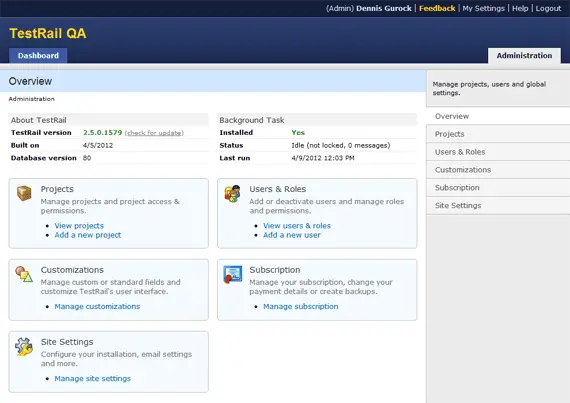Open Manage customizations link
The width and height of the screenshot is (570, 403).
(x=97, y=306)
